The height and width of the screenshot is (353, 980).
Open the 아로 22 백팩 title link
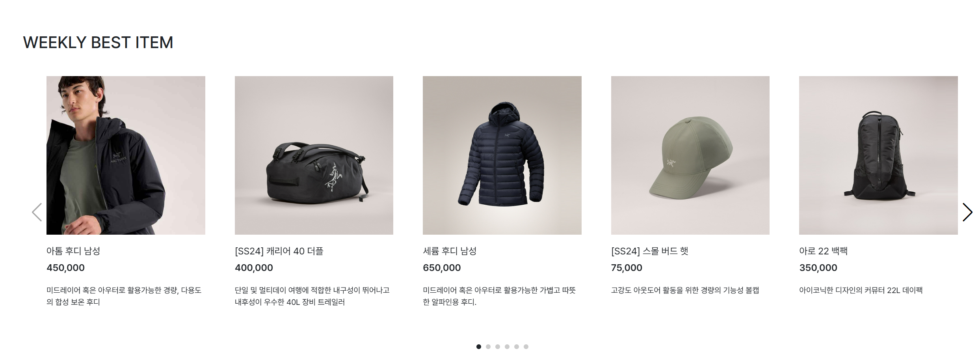pyautogui.click(x=824, y=251)
